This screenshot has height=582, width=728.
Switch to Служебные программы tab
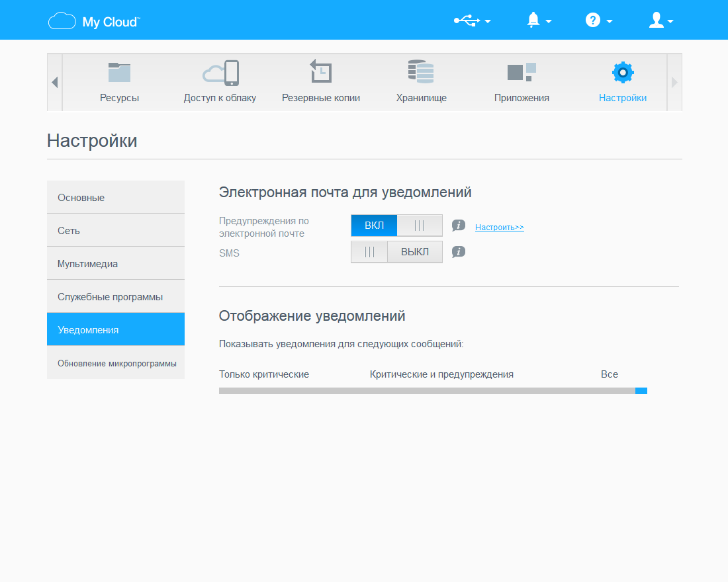pos(116,296)
